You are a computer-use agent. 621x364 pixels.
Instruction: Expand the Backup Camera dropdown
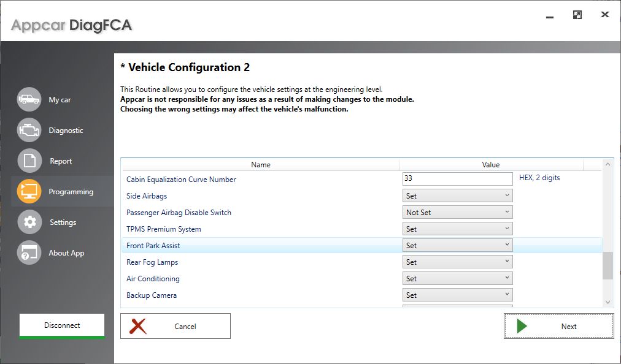coord(457,295)
